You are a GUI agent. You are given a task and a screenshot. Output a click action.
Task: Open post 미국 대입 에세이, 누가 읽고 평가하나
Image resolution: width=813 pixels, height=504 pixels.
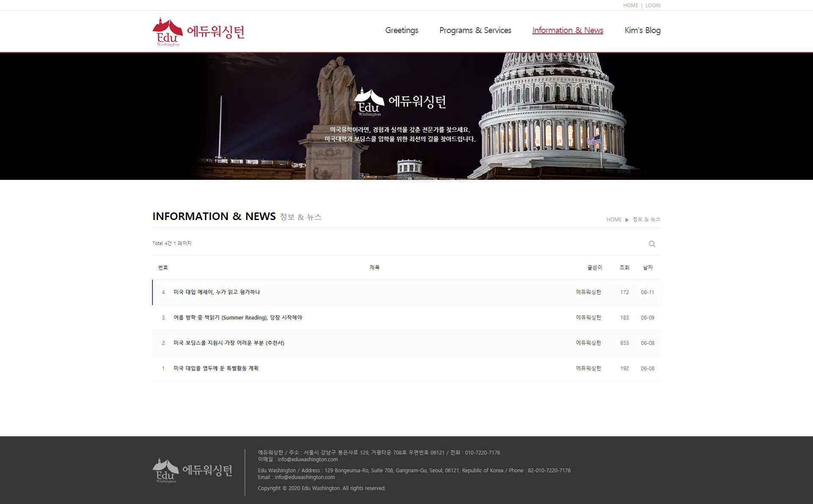pyautogui.click(x=217, y=292)
